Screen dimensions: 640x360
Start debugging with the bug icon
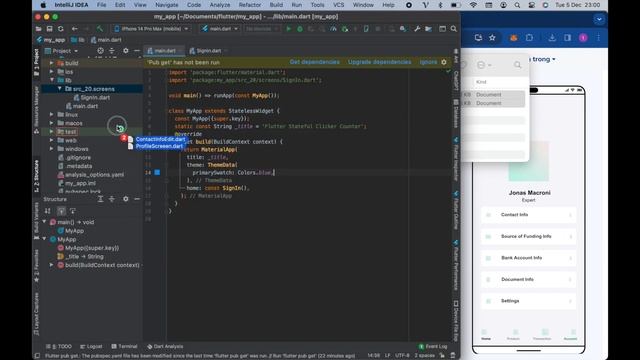coord(300,29)
